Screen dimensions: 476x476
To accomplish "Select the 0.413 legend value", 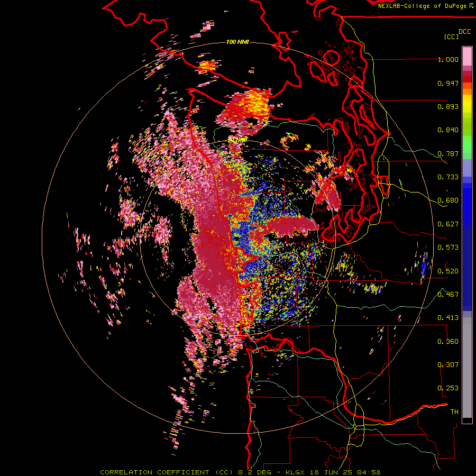I will point(448,318).
